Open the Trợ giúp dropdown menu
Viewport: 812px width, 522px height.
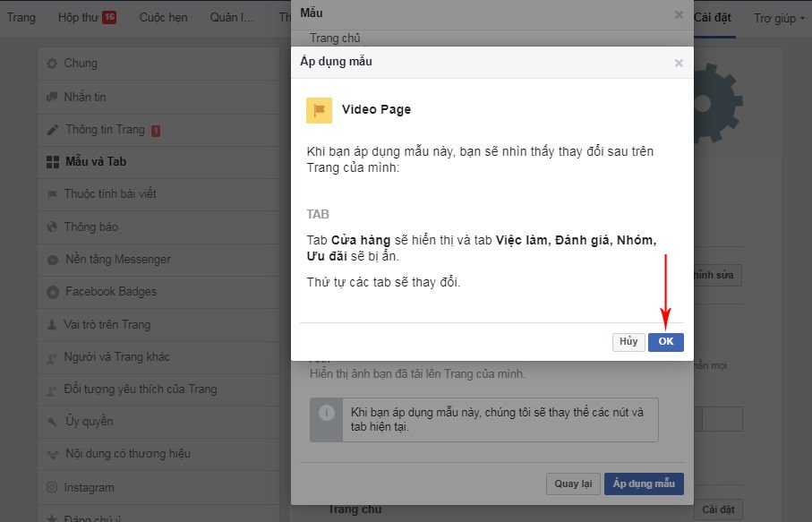(776, 17)
